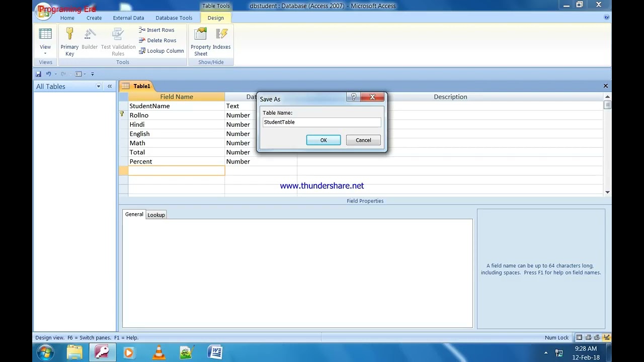This screenshot has width=644, height=362.
Task: Open the Home ribbon tab
Action: pyautogui.click(x=67, y=18)
